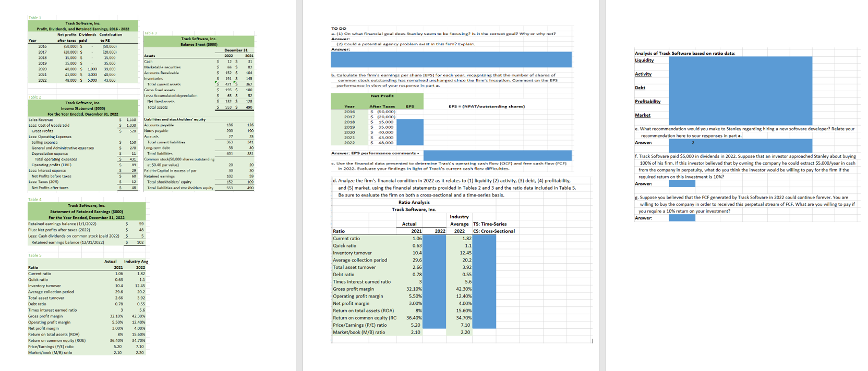Click the 'Long-term debt' label

[157, 148]
